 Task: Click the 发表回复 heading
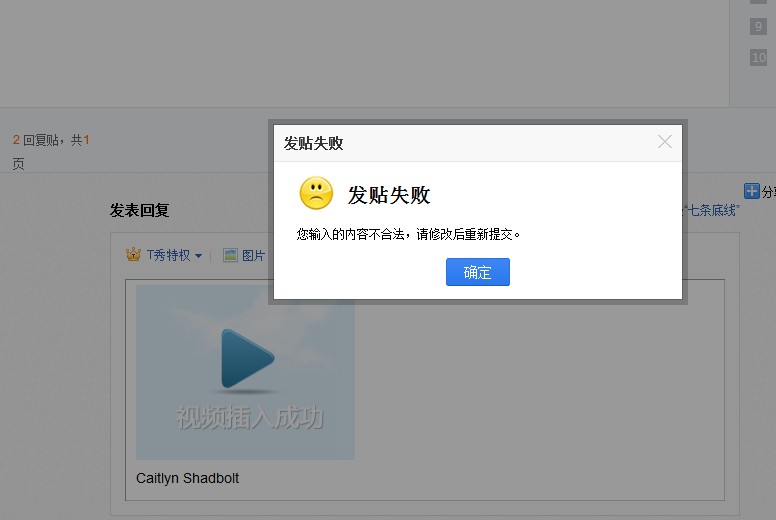pyautogui.click(x=140, y=210)
